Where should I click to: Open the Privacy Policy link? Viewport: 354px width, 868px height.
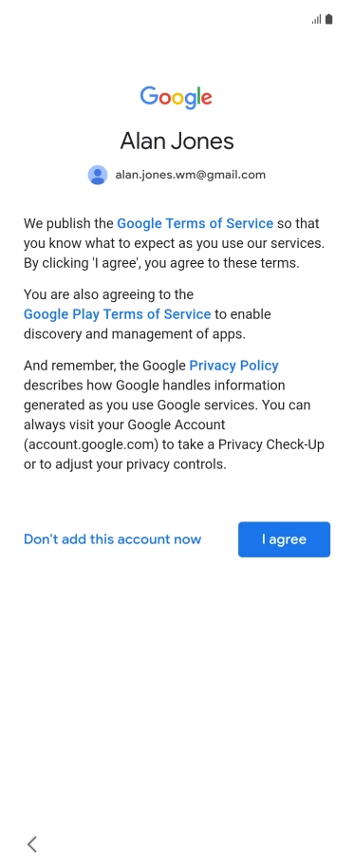234,366
